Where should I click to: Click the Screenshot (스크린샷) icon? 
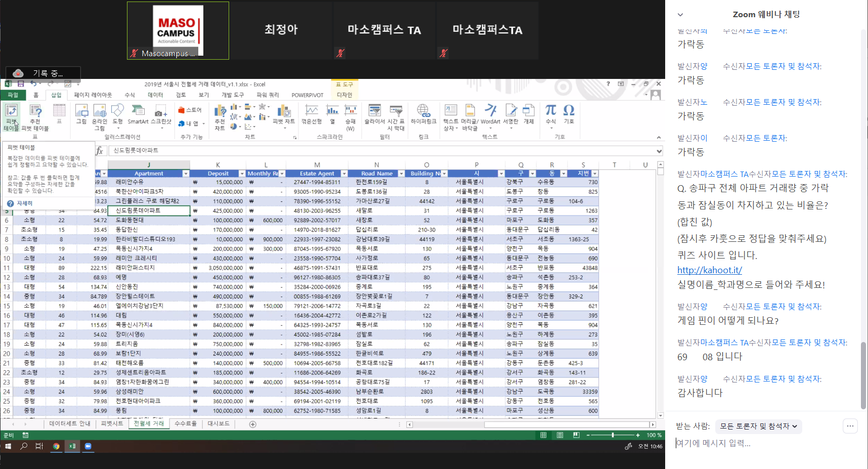pos(161,112)
